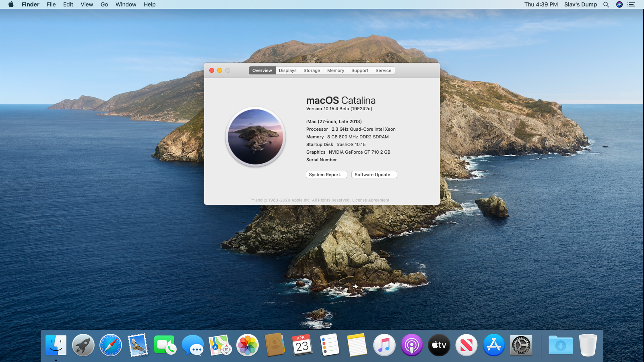Open the Apple TV app
This screenshot has height=362, width=644.
click(439, 345)
